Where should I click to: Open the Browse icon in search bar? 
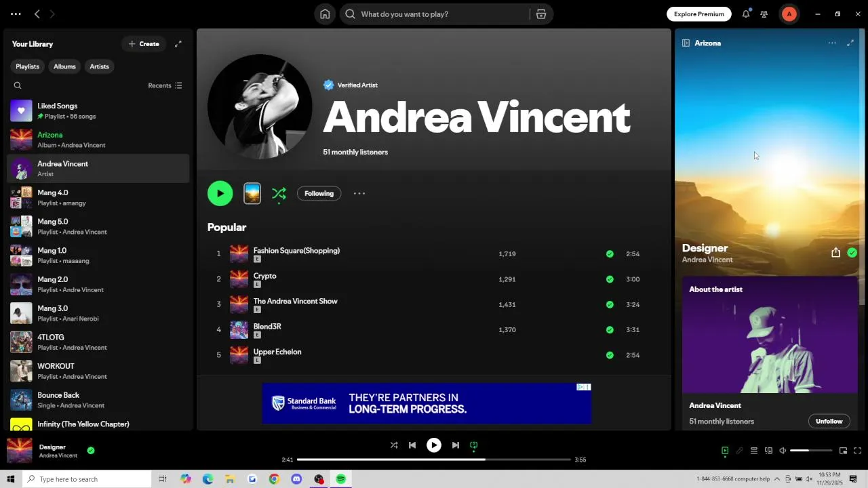pyautogui.click(x=541, y=14)
